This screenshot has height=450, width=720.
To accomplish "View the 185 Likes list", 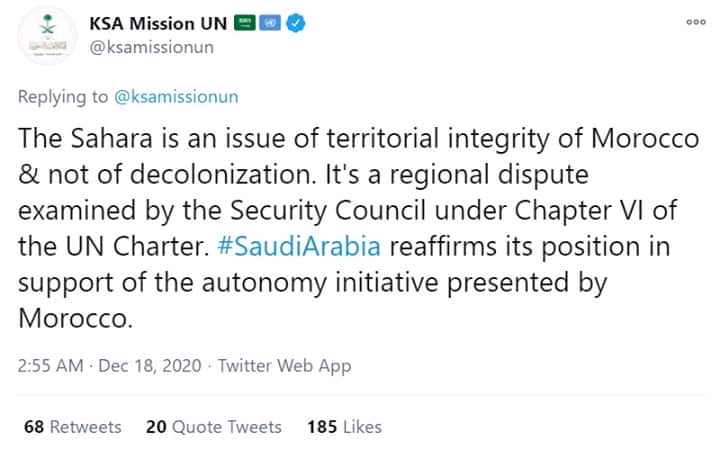I will click(x=344, y=427).
